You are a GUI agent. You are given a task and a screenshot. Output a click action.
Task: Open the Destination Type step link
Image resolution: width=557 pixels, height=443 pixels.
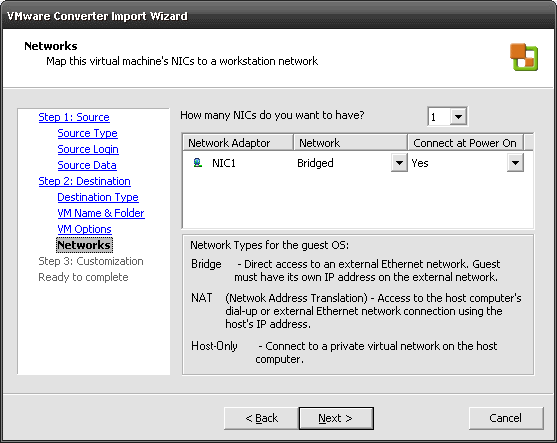[x=98, y=197]
